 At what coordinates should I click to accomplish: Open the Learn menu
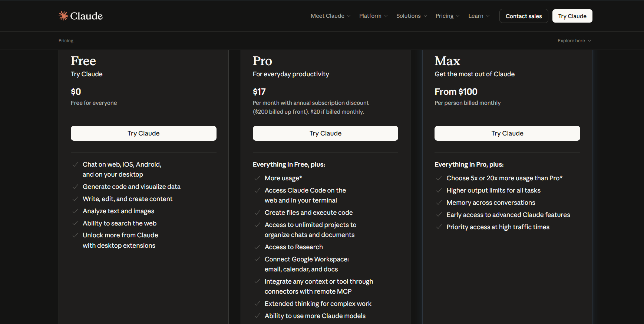pyautogui.click(x=479, y=16)
